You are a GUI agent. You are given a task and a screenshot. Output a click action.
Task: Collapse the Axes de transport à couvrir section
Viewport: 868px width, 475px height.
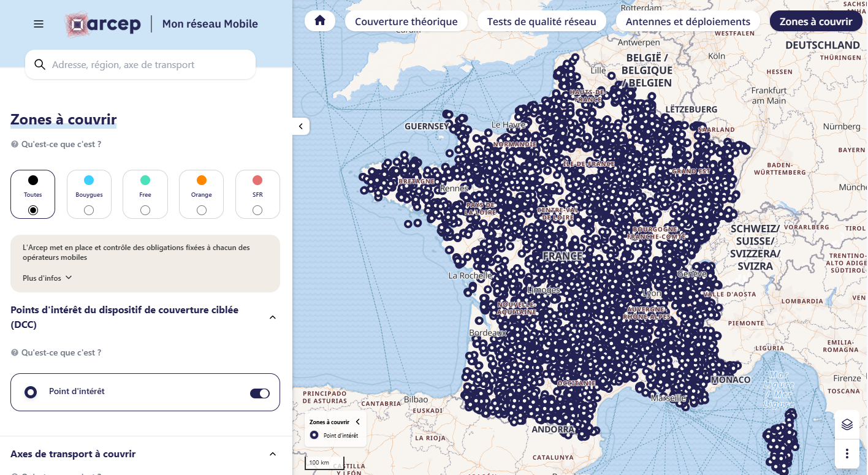tap(273, 454)
